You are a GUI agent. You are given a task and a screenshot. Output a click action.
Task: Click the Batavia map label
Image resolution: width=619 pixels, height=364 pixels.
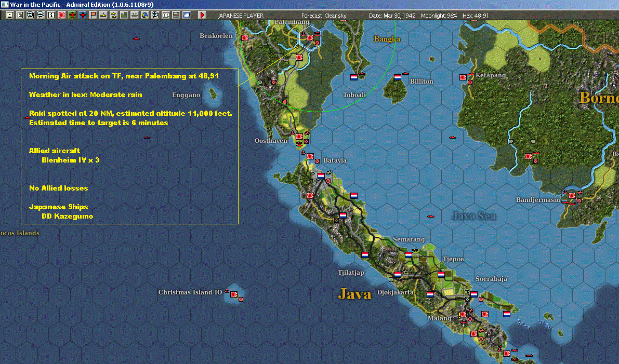point(335,160)
